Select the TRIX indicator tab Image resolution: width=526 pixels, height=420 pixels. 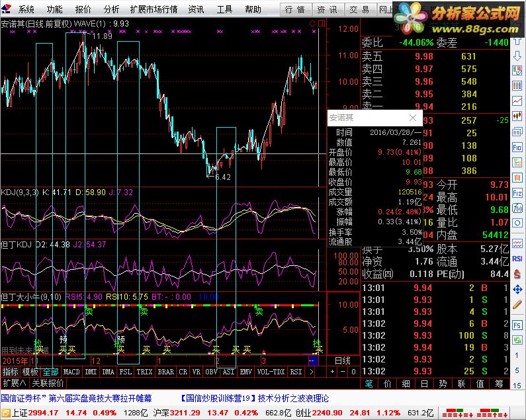[x=144, y=372]
